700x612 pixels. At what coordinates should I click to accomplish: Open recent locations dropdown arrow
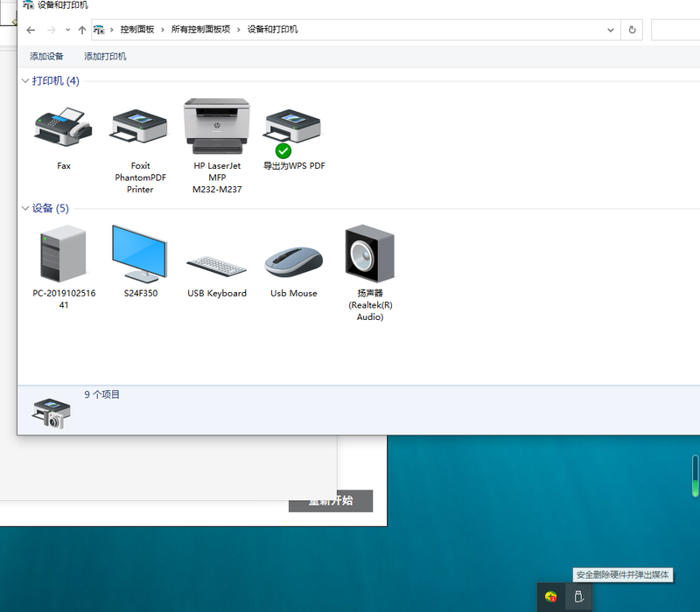67,30
